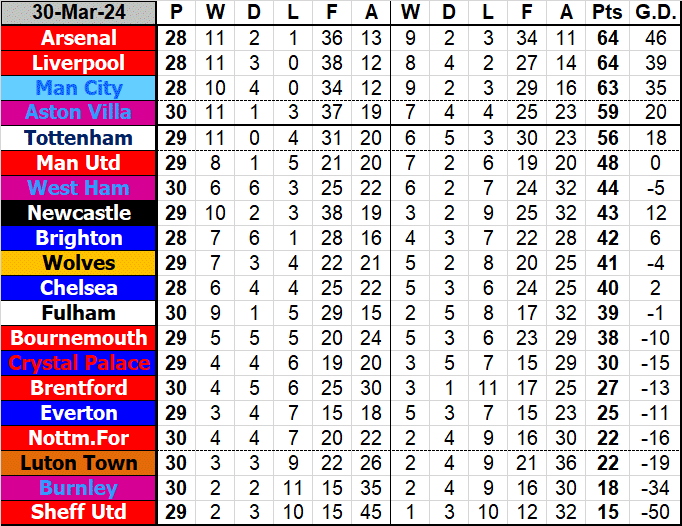Select the black Newcastle cell

[x=79, y=213]
